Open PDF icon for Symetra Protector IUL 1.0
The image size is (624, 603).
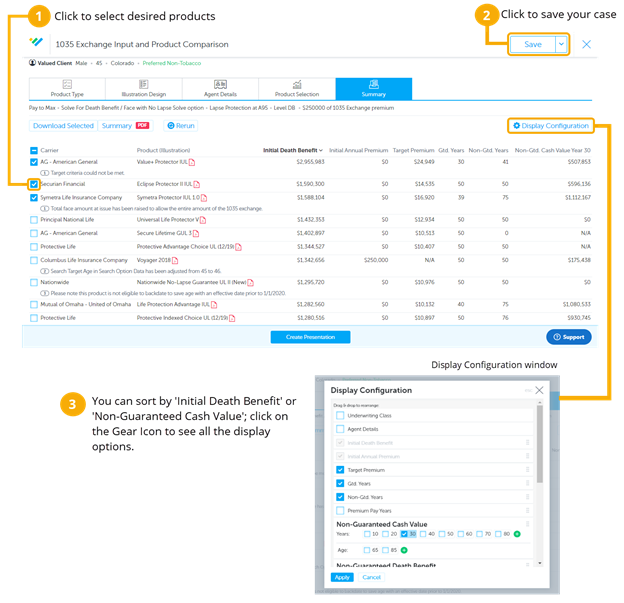[x=204, y=198]
